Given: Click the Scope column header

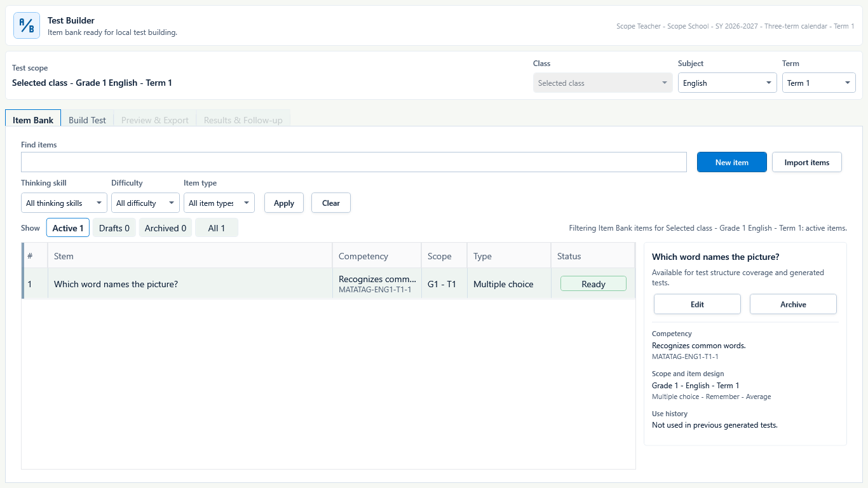Looking at the screenshot, I should coord(444,256).
